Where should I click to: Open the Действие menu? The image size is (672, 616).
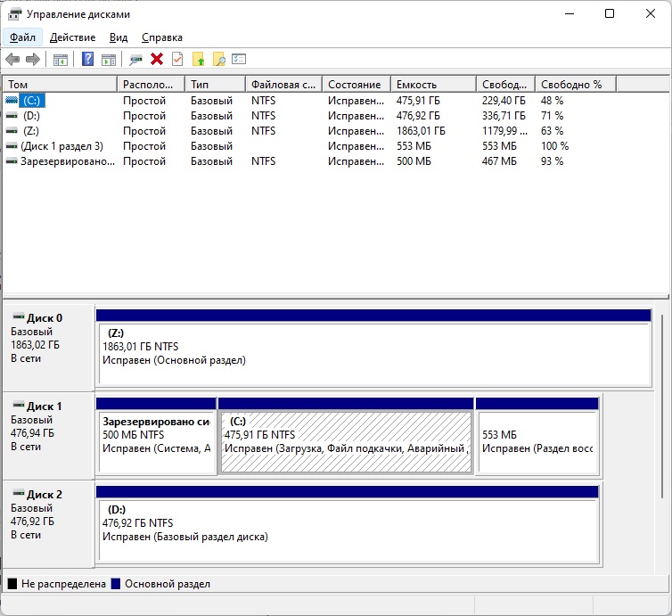[72, 37]
